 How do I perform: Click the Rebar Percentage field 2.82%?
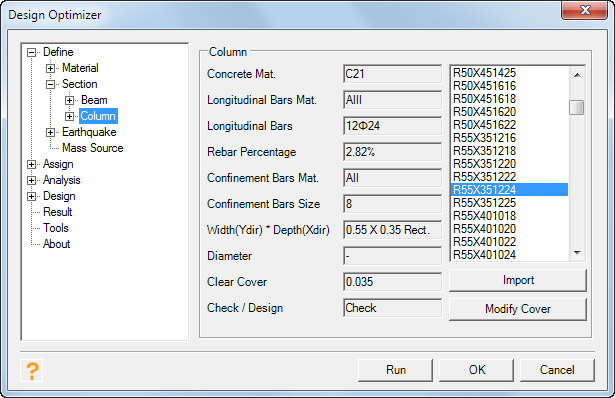coord(393,152)
